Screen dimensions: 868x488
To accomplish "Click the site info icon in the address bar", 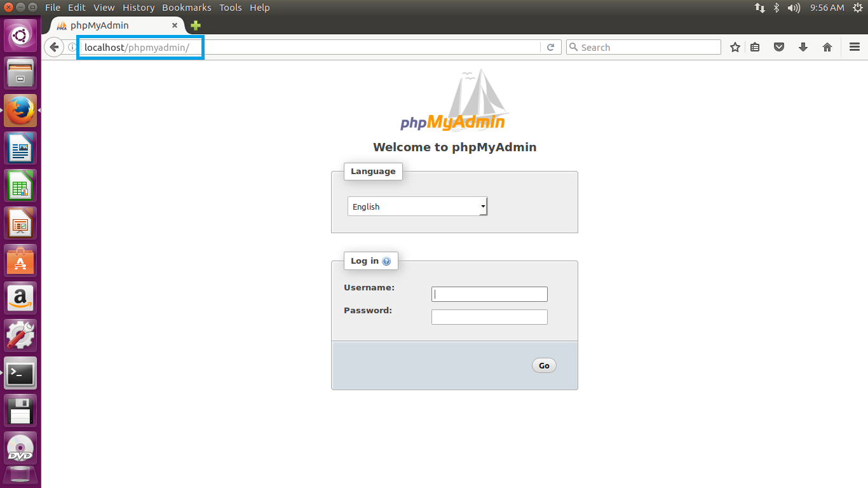I will [x=72, y=47].
